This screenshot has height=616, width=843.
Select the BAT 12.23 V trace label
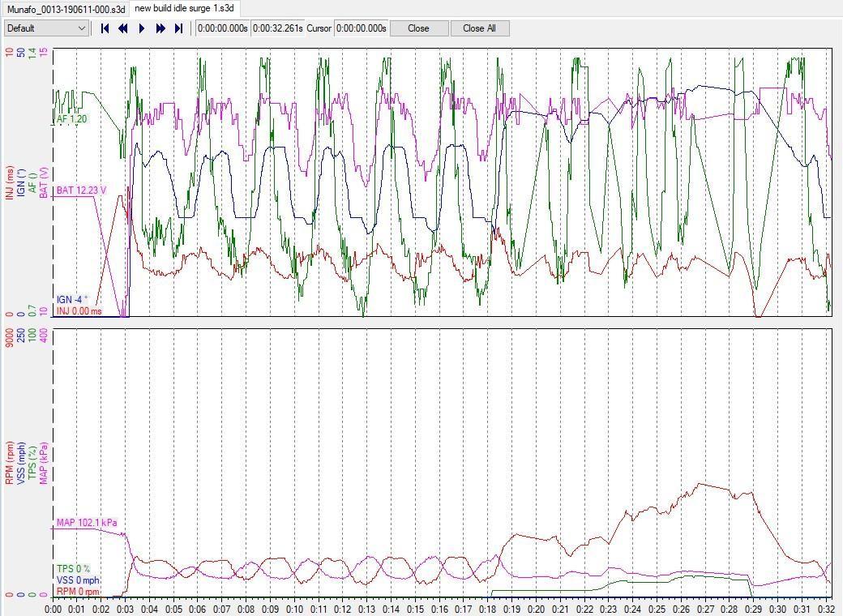(81, 190)
